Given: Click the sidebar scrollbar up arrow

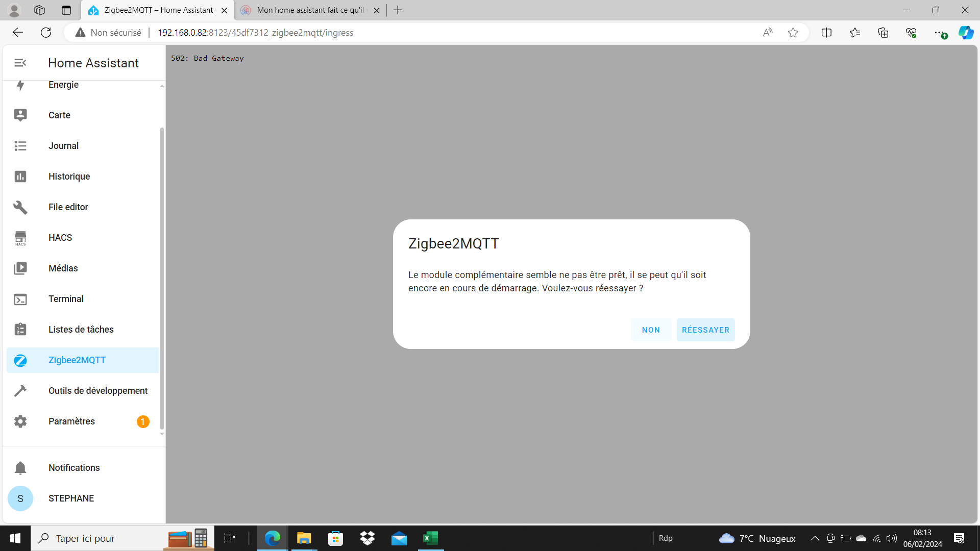Looking at the screenshot, I should pyautogui.click(x=162, y=86).
